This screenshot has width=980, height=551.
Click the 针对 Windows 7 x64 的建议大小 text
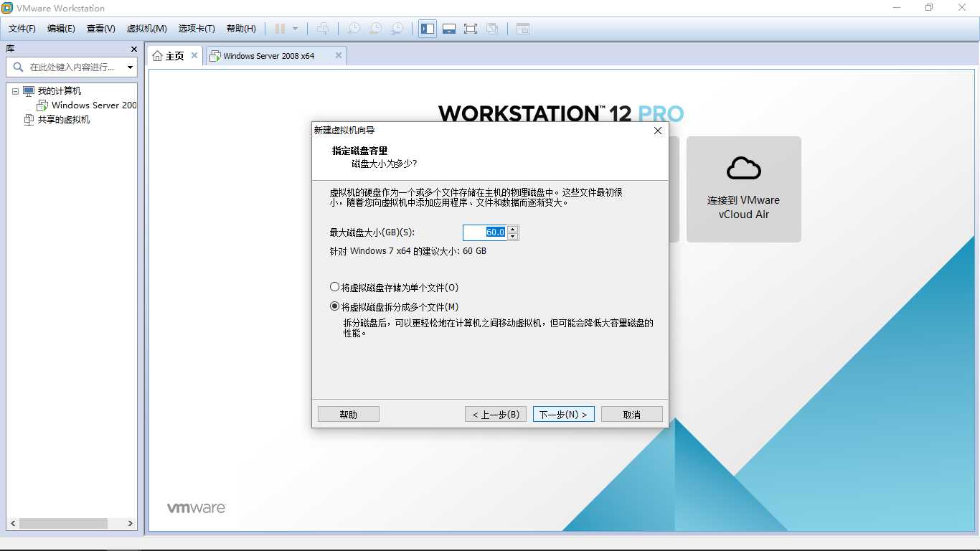[407, 252]
